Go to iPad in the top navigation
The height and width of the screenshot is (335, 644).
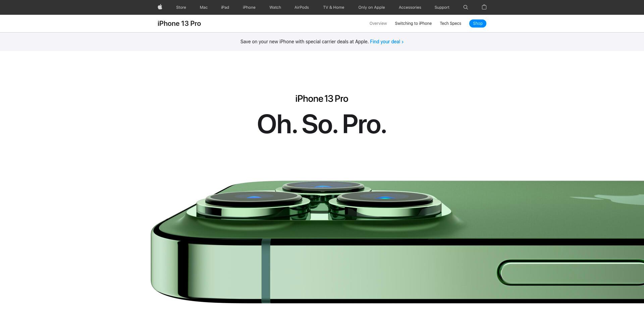tap(225, 7)
